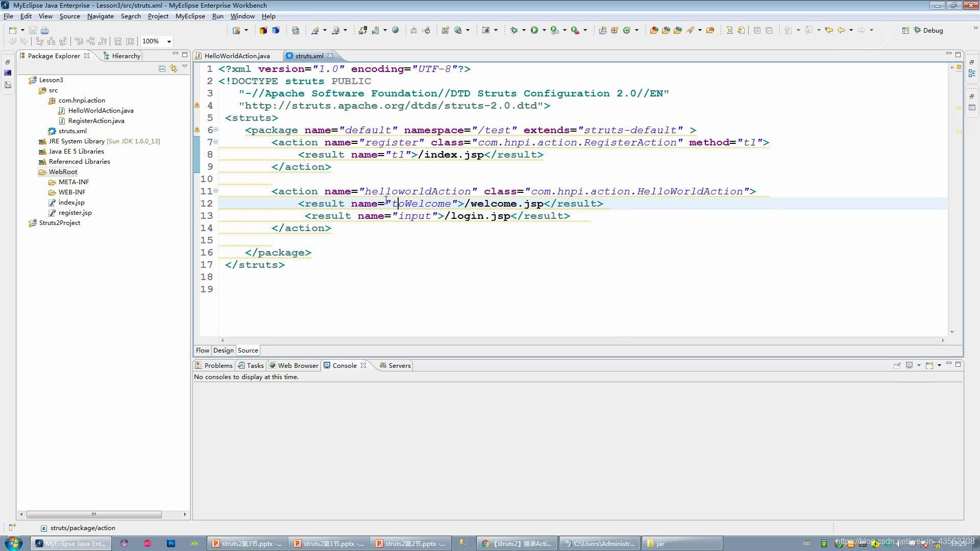Click the Debug bug icon in toolbar
Viewport: 980px width, 551px height.
tap(514, 31)
